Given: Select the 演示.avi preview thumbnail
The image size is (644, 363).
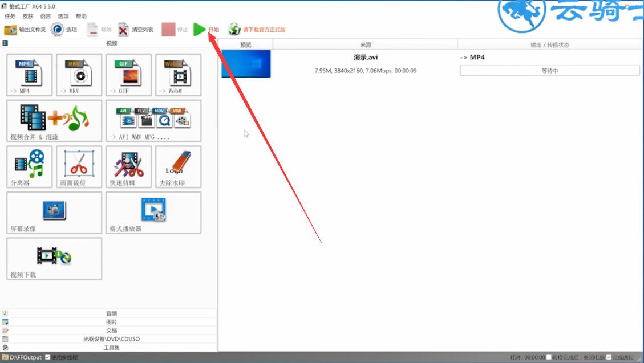Looking at the screenshot, I should [246, 64].
